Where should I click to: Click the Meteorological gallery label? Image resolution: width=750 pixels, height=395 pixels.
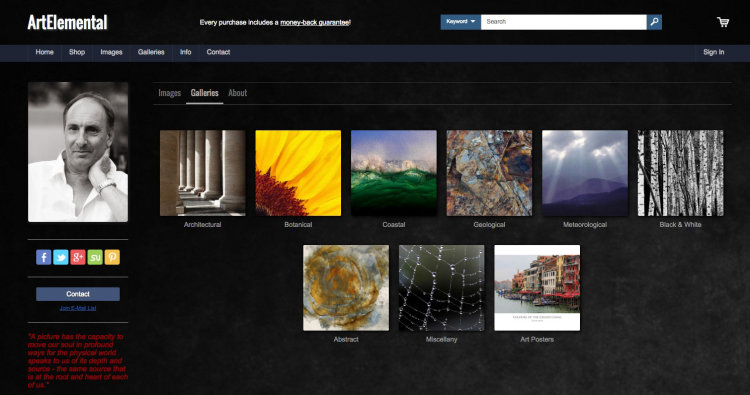pos(585,225)
